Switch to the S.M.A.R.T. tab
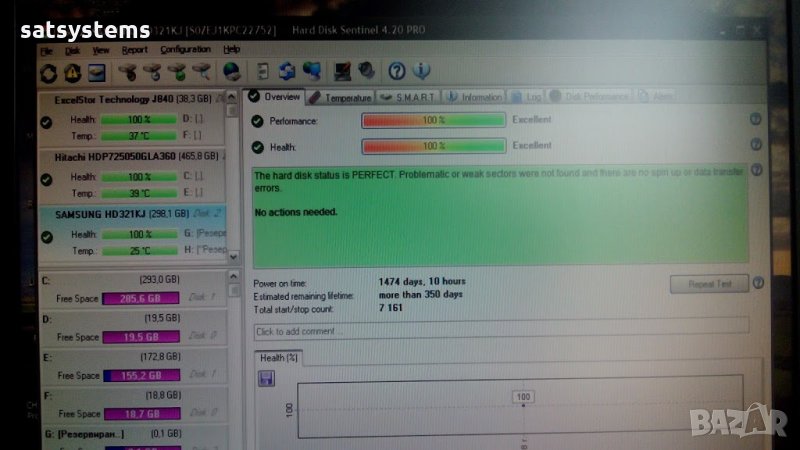Viewport: 800px width, 450px height. pyautogui.click(x=408, y=97)
